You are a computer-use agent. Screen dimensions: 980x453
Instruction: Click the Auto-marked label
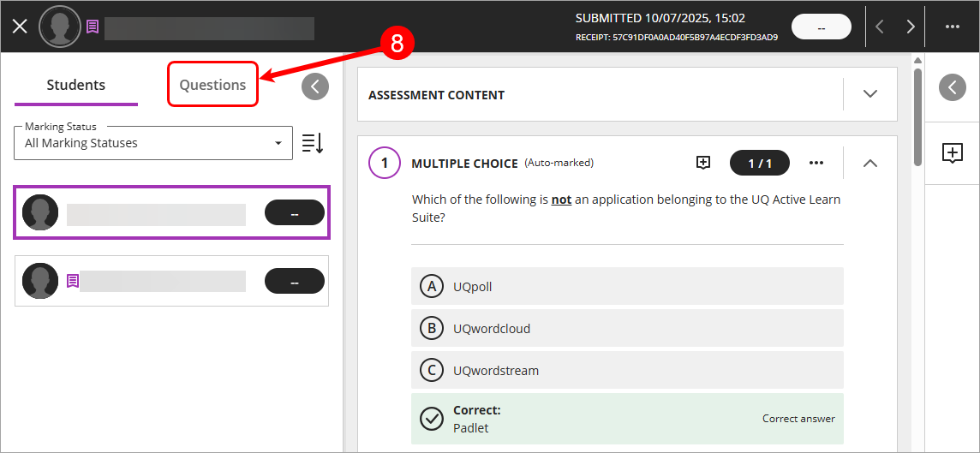[x=559, y=163]
